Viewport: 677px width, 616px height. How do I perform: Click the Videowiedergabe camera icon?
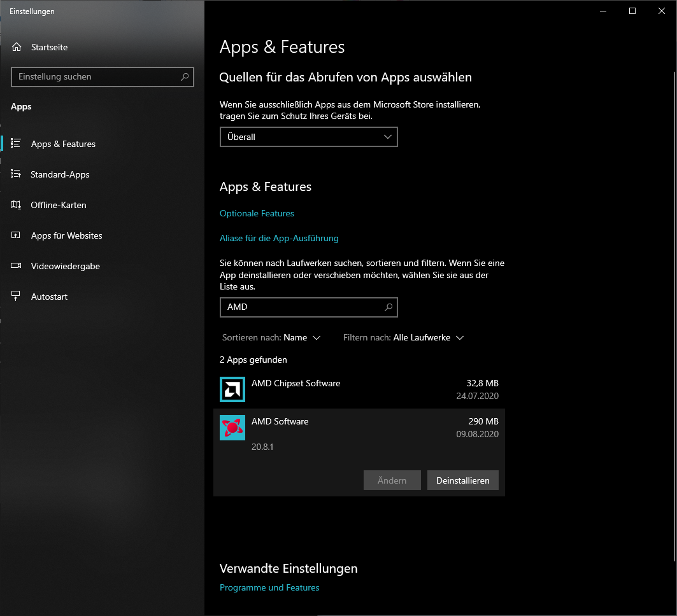[15, 266]
